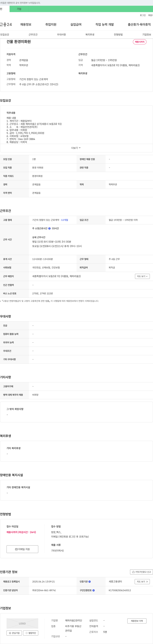Click 비주거용 부동산 관리업 industry text
This screenshot has width=153, height=644.
point(73,629)
